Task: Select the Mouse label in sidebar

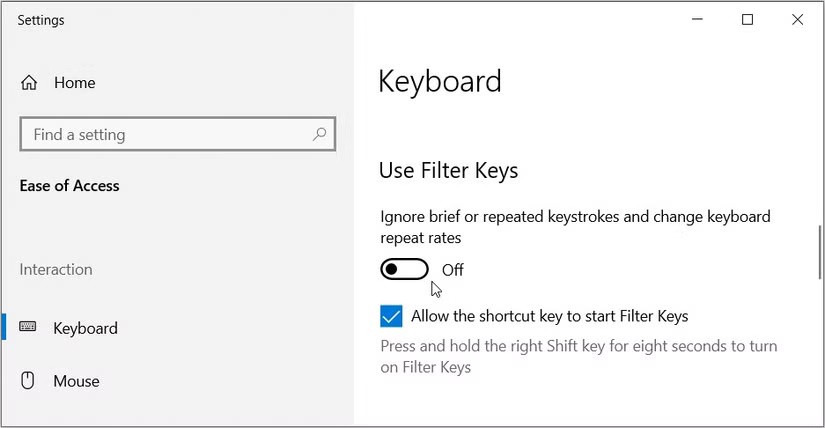Action: [x=76, y=381]
